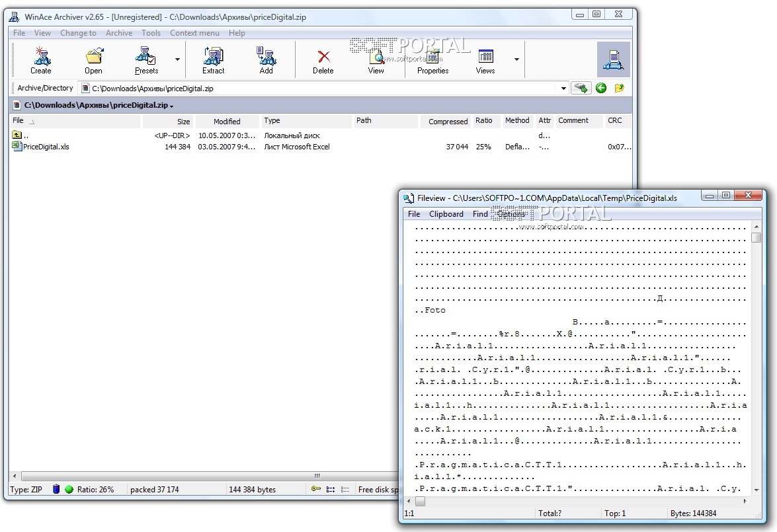Open the WinAce View menu

click(x=42, y=32)
